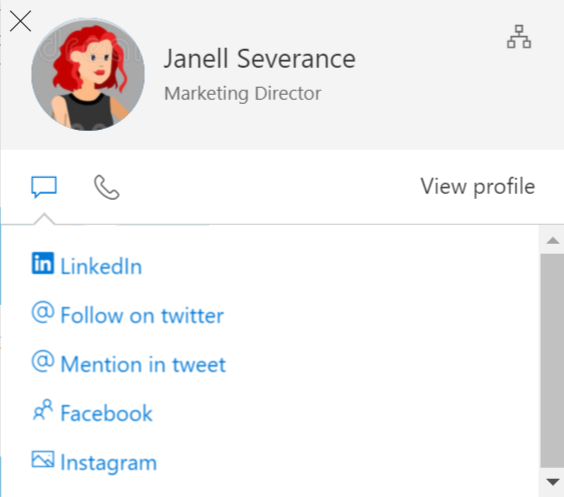Click the people icon next to Facebook
This screenshot has width=564, height=497.
pyautogui.click(x=43, y=410)
